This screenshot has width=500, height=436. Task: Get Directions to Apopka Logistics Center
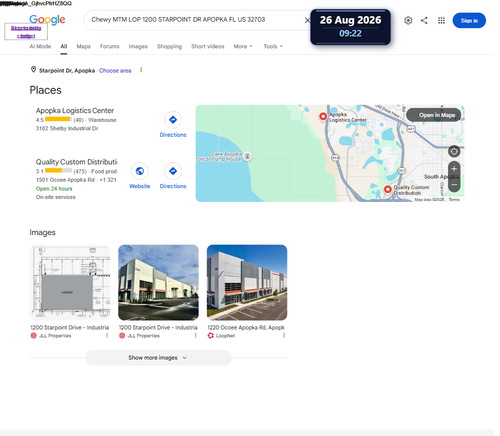173,125
